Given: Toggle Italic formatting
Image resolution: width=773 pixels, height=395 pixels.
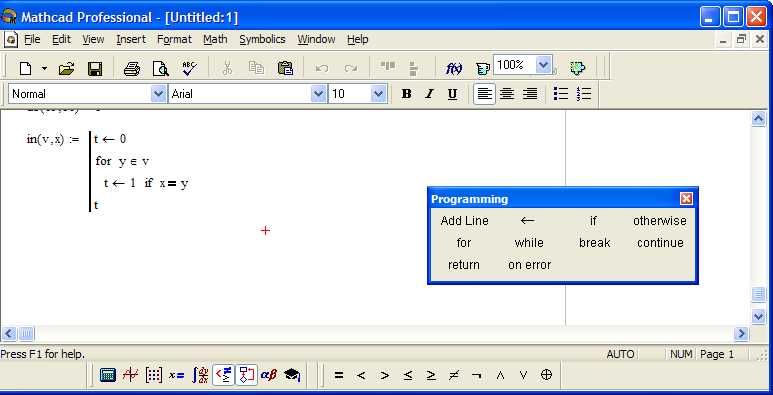Looking at the screenshot, I should click(x=429, y=94).
